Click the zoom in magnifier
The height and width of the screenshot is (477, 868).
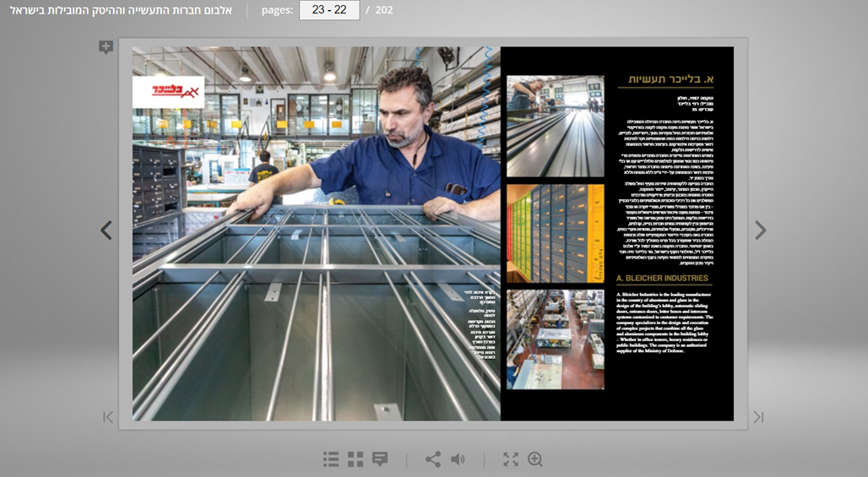(535, 459)
